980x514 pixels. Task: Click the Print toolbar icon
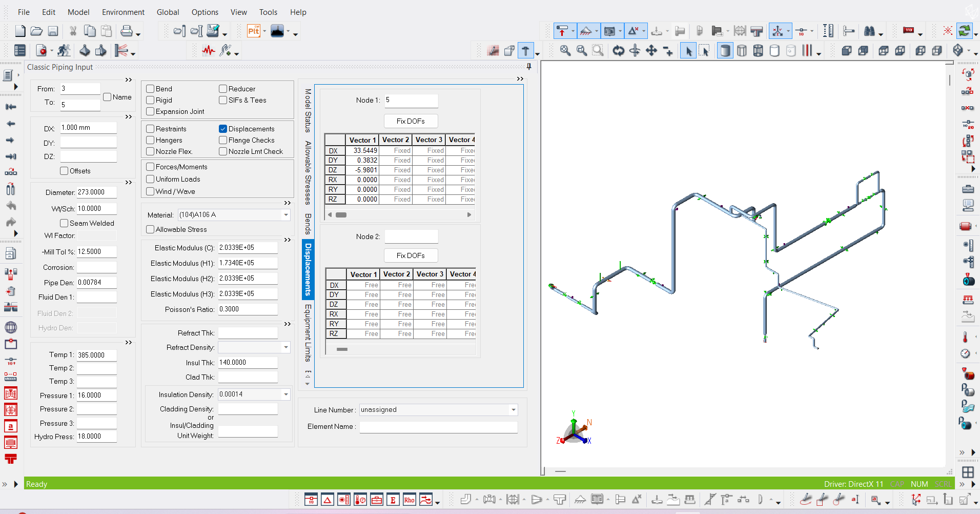point(127,31)
